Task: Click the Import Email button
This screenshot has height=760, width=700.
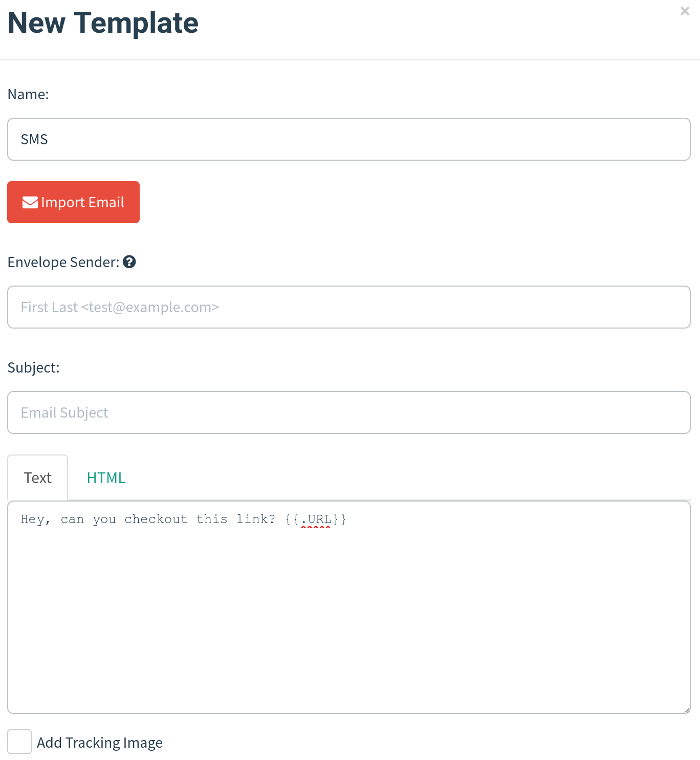Action: pyautogui.click(x=73, y=202)
